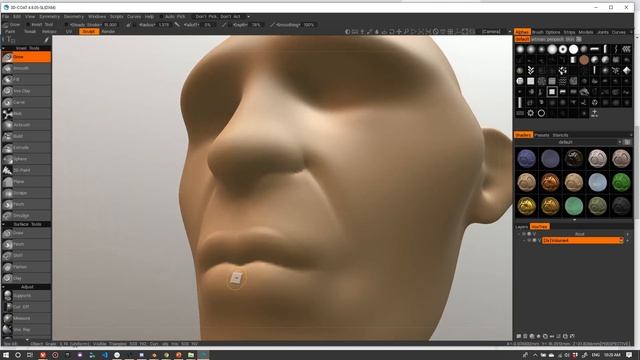Collapse the Voxel Tools section
Viewport: 640px width, 360px height.
(x=4, y=48)
